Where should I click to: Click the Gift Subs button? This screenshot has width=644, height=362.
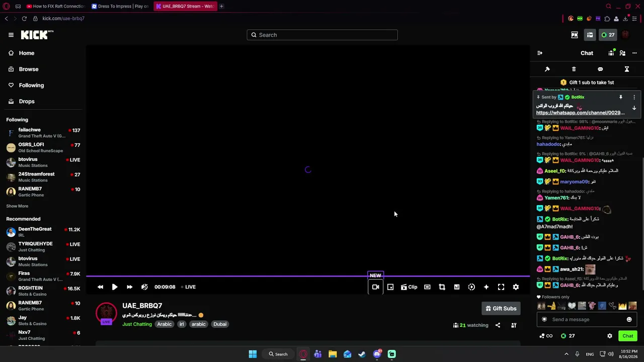tap(501, 309)
